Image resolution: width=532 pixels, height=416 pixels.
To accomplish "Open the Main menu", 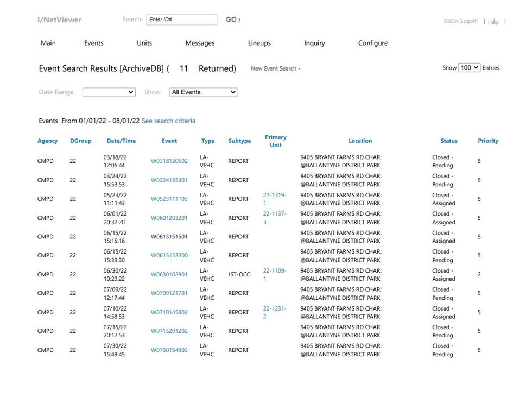I will (48, 43).
